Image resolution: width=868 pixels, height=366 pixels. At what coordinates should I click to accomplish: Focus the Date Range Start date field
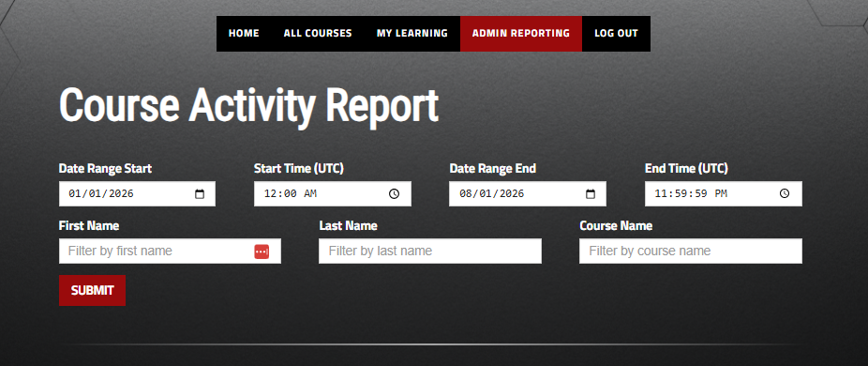(x=137, y=193)
